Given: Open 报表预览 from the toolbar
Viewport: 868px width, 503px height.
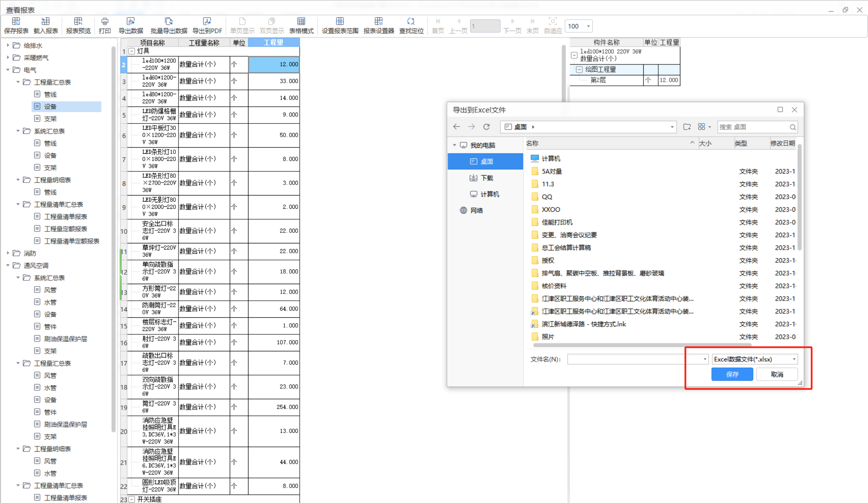Looking at the screenshot, I should tap(78, 25).
